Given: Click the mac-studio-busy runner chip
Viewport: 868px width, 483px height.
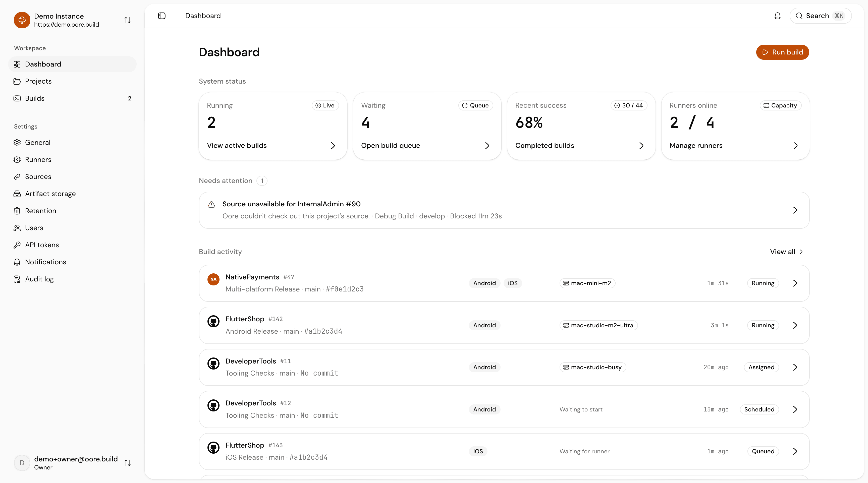Looking at the screenshot, I should 593,367.
